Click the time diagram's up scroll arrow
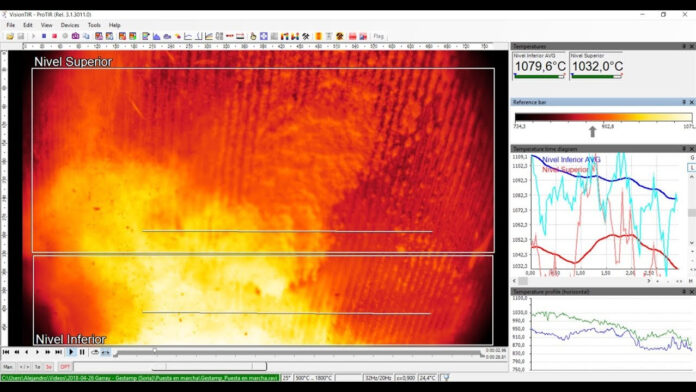696x392 pixels. click(692, 177)
